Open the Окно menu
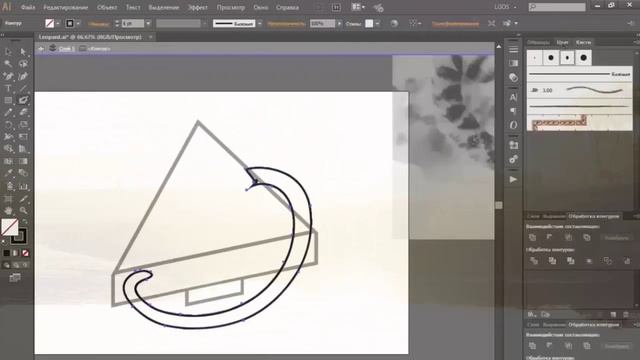The image size is (640, 360). click(x=260, y=7)
